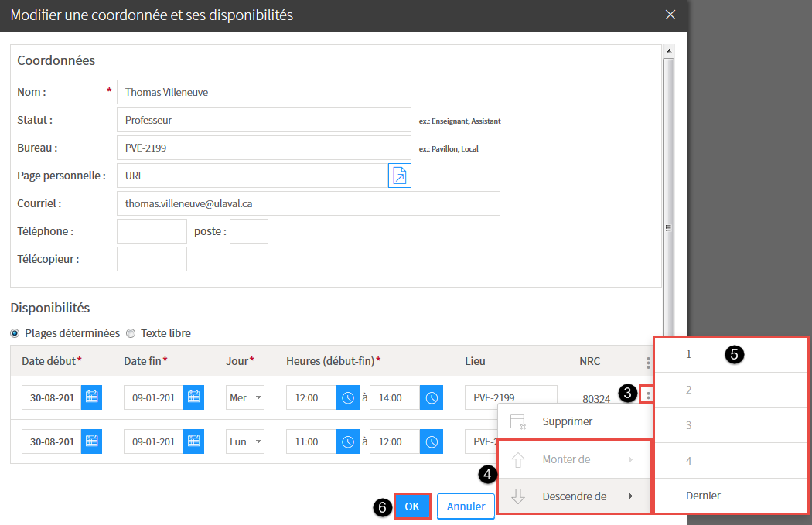Click the Statut field containing Professeur

[264, 120]
